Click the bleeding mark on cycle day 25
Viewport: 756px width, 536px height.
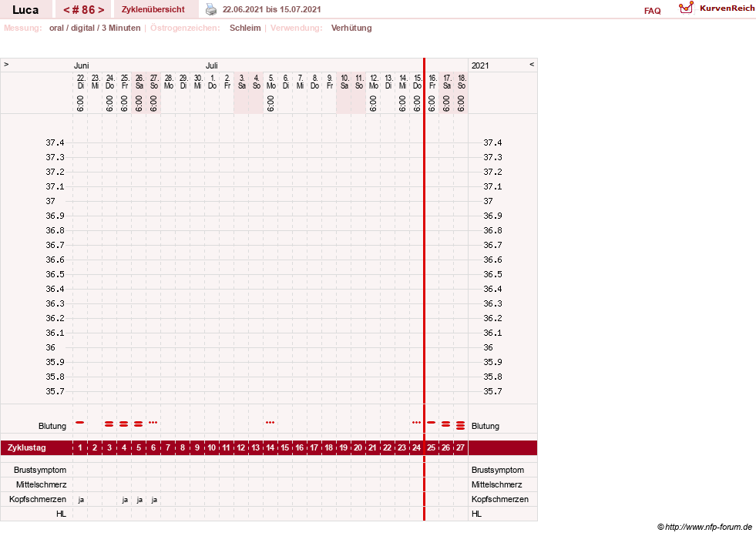(431, 422)
